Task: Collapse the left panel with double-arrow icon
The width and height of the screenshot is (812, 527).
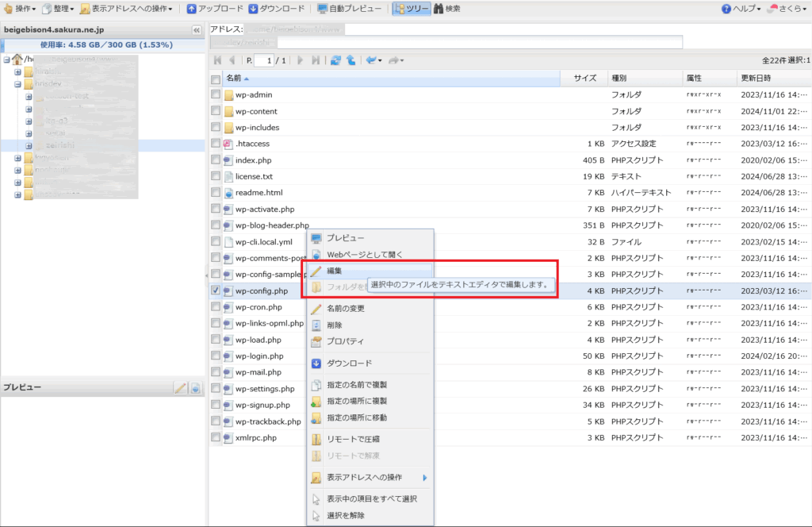Action: coord(197,30)
